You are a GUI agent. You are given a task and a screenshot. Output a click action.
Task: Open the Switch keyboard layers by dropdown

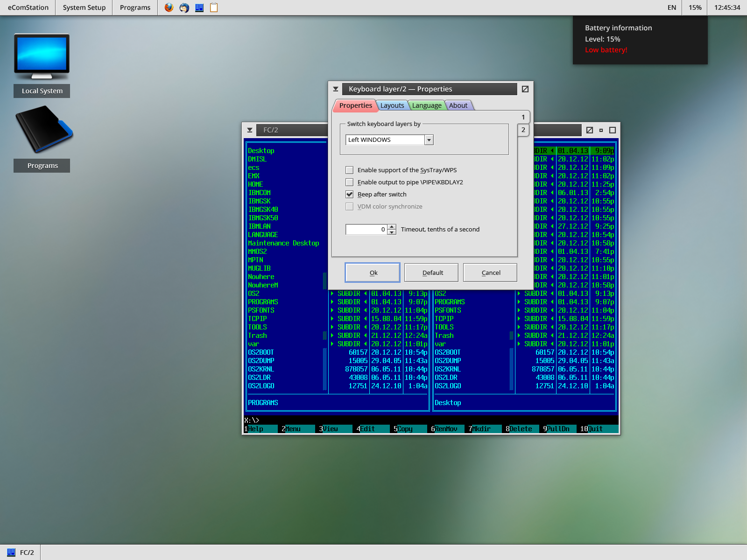point(429,140)
